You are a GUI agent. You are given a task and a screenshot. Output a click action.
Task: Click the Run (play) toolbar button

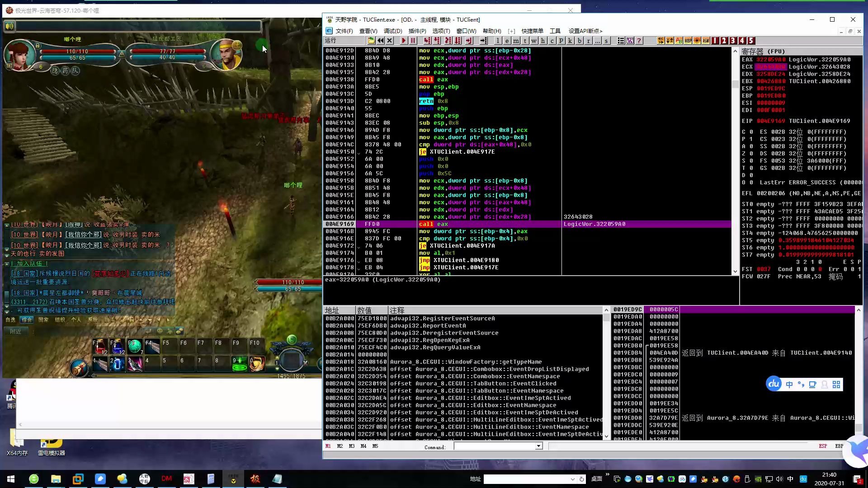404,41
